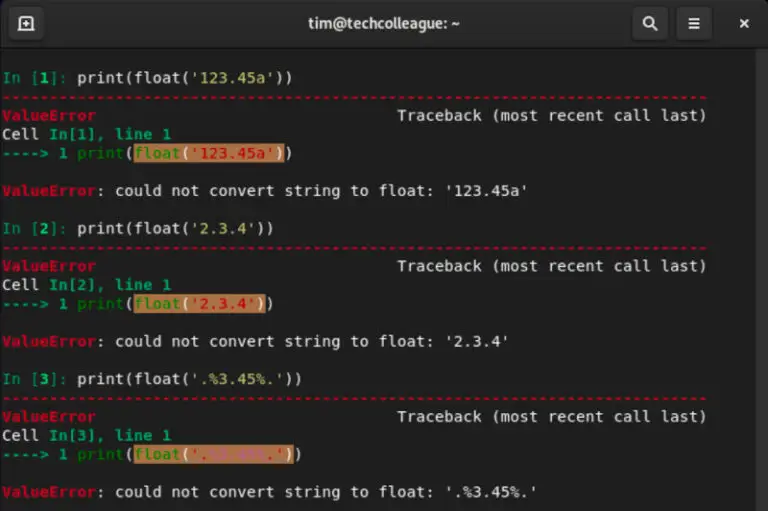
Task: Click Cell In[1], line 1 reference
Action: click(86, 134)
